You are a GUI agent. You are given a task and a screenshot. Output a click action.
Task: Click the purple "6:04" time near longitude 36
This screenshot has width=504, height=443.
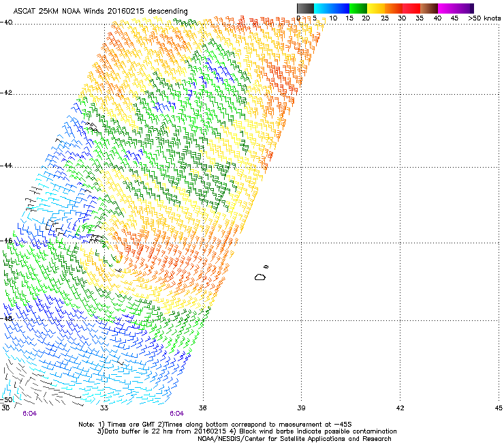click(x=177, y=414)
